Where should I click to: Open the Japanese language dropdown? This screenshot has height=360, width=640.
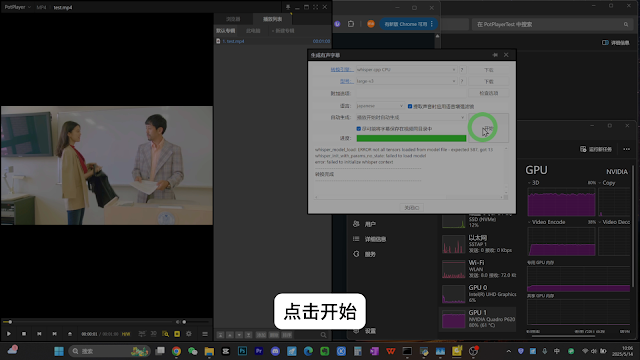click(380, 106)
